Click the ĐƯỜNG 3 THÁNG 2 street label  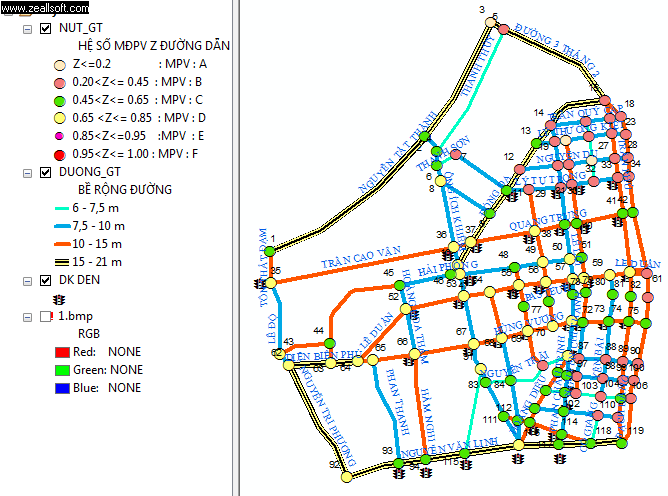click(558, 49)
